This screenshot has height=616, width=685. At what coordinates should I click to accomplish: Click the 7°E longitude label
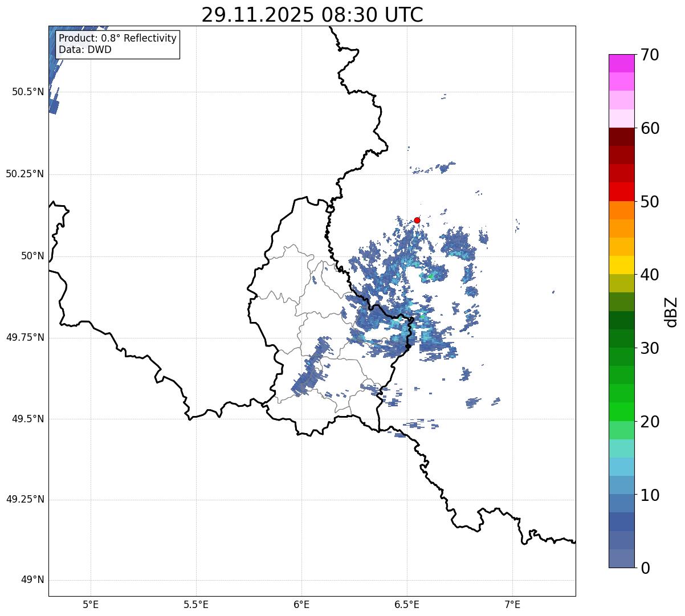coord(513,605)
